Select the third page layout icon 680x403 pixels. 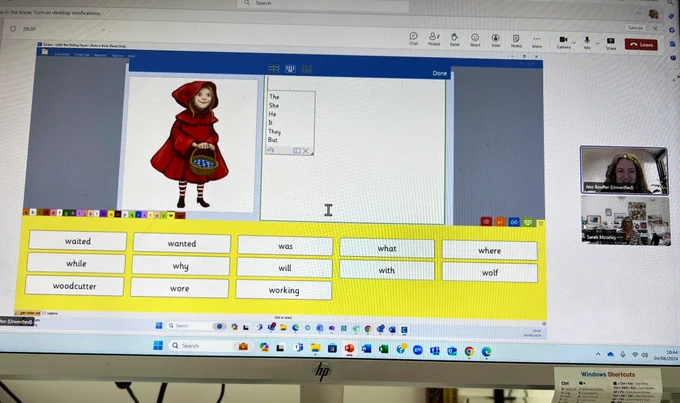click(x=306, y=69)
